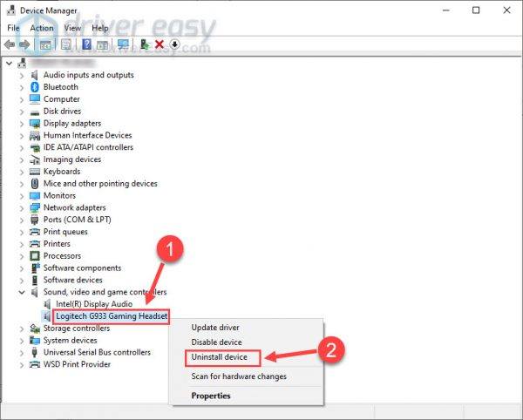Click the green Update driver toolbar icon
523x420 pixels.
click(145, 44)
